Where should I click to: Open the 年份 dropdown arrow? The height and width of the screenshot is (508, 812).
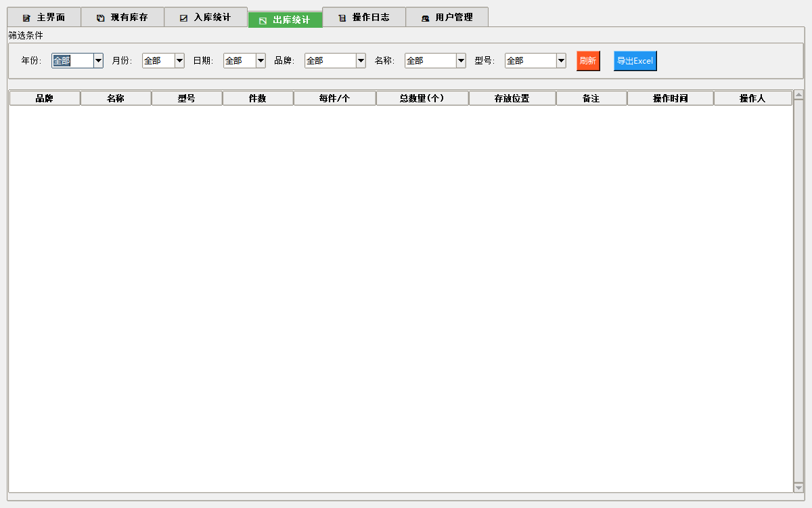pyautogui.click(x=98, y=61)
